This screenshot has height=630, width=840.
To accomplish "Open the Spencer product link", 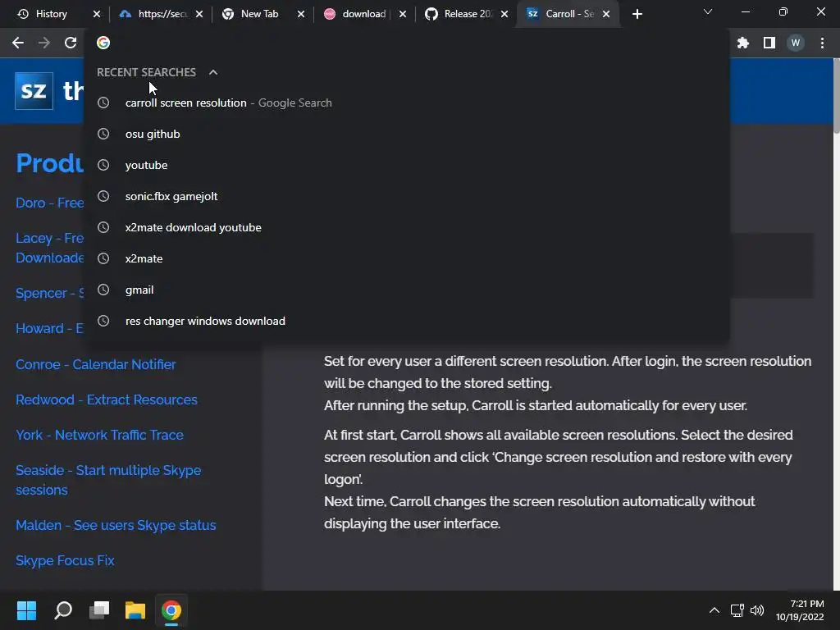I will [50, 293].
